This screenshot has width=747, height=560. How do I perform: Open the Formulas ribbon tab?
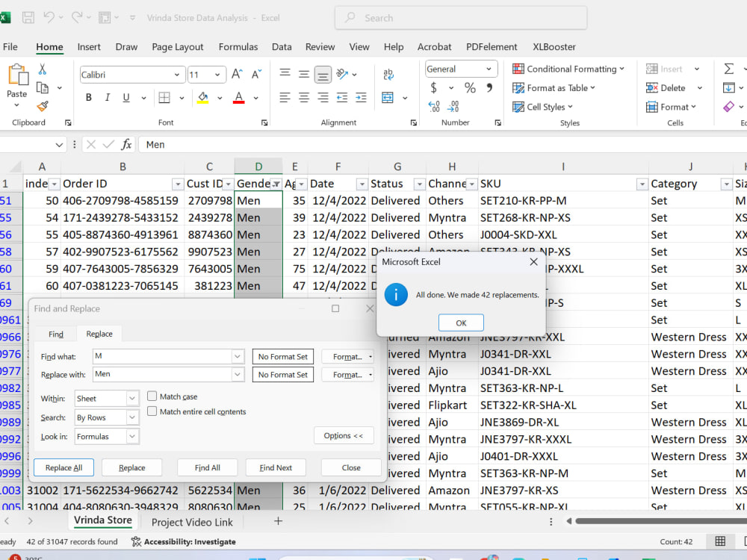click(x=238, y=46)
